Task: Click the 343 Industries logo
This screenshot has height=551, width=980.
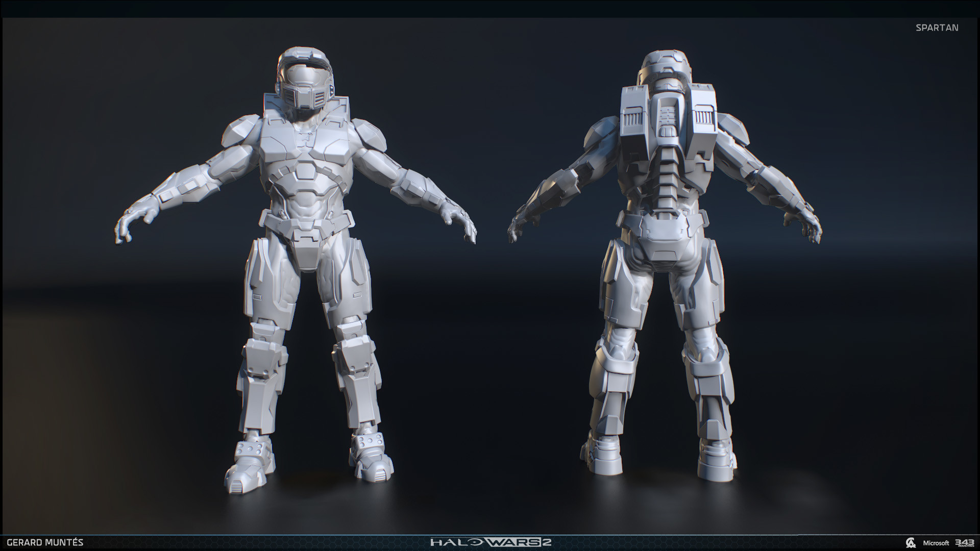Action: (964, 543)
